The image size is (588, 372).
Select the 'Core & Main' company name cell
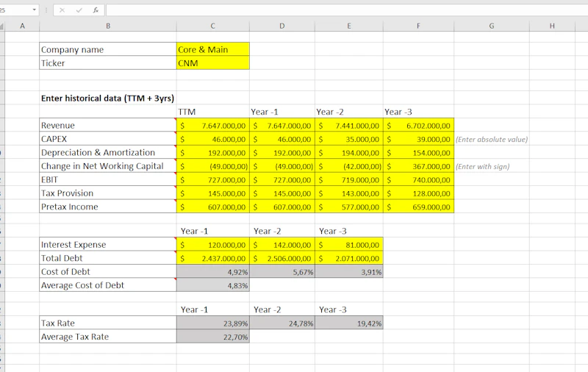[x=212, y=49]
